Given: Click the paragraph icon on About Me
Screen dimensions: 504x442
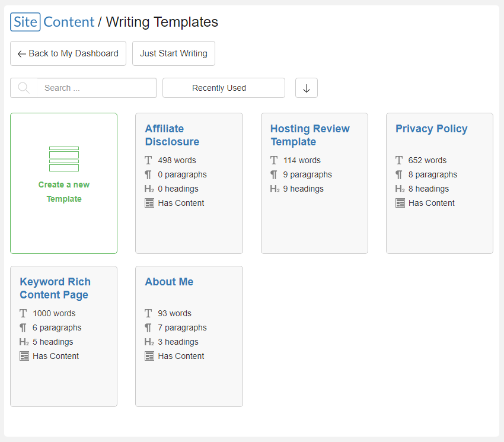Looking at the screenshot, I should point(148,328).
